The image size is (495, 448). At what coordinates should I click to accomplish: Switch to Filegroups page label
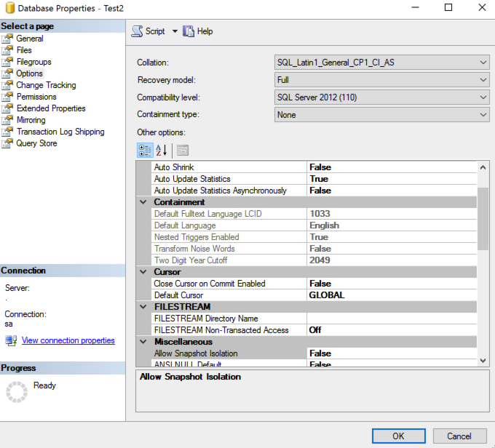click(x=33, y=62)
